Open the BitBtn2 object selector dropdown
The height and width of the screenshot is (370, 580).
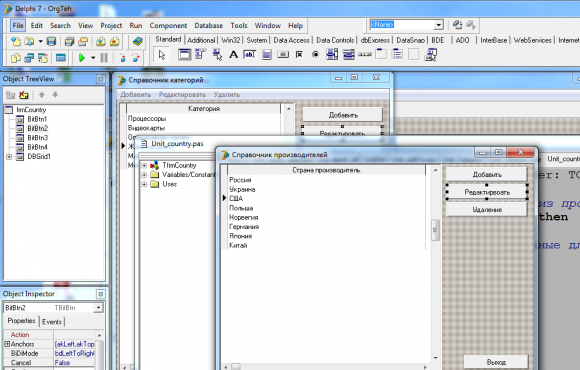pos(98,308)
